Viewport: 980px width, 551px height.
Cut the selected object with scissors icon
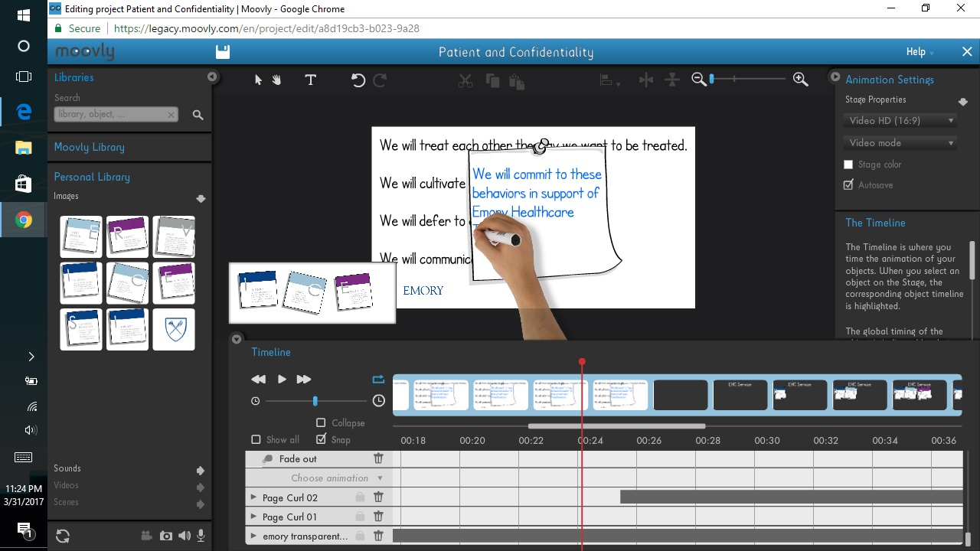coord(465,80)
